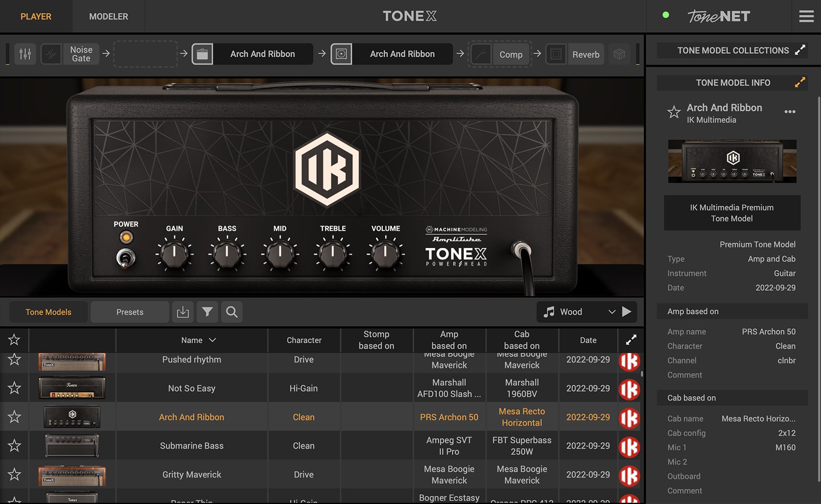Viewport: 821px width, 504px height.
Task: Play the Wood backing track
Action: 628,312
